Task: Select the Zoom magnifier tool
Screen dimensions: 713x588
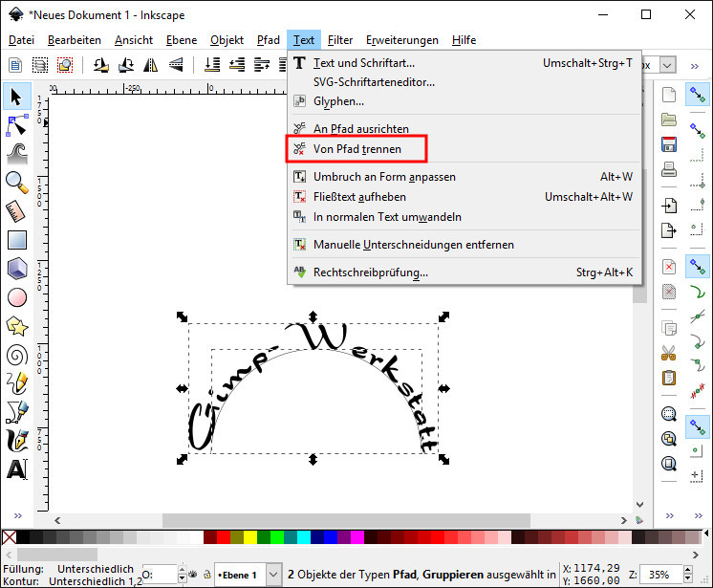Action: tap(17, 183)
